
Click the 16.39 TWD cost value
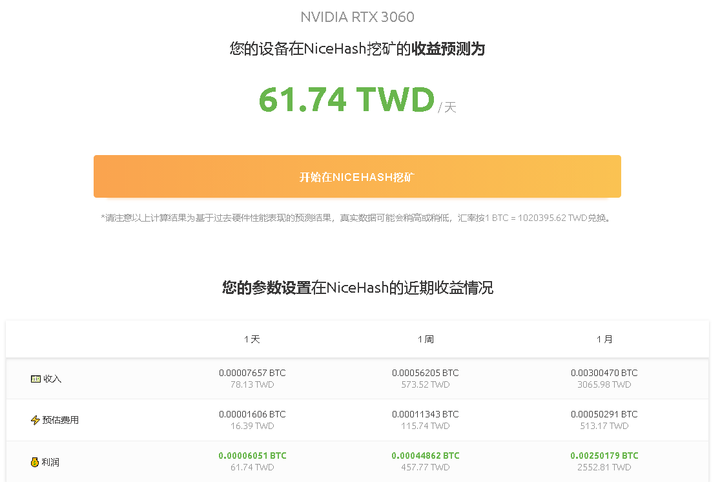pos(252,426)
